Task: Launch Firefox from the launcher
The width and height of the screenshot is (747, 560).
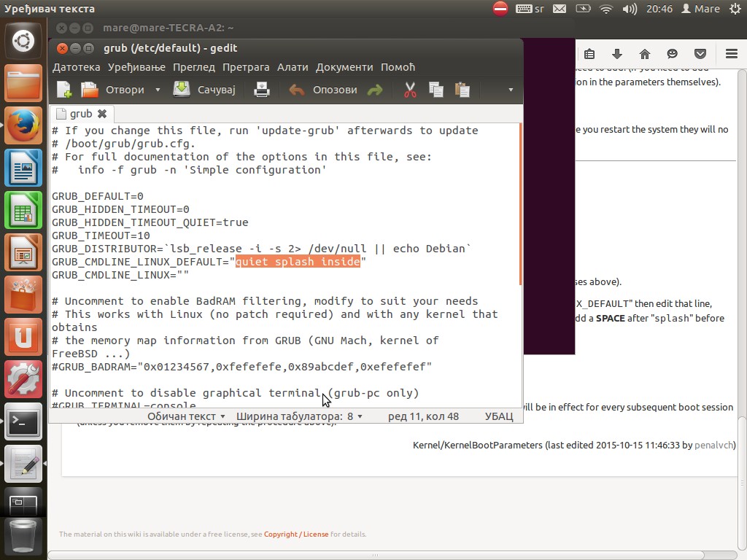Action: pos(23,125)
